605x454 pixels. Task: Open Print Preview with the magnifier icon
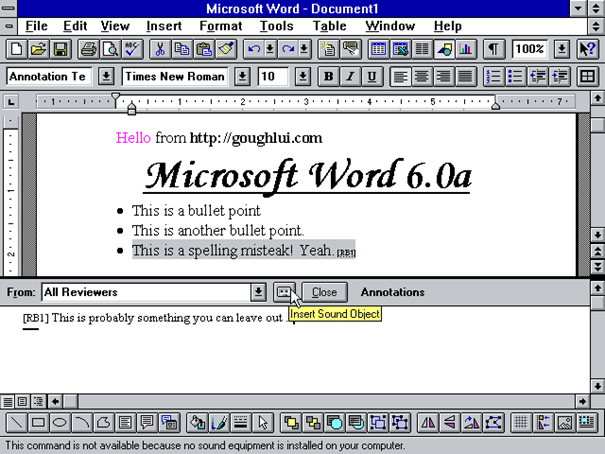coord(110,49)
